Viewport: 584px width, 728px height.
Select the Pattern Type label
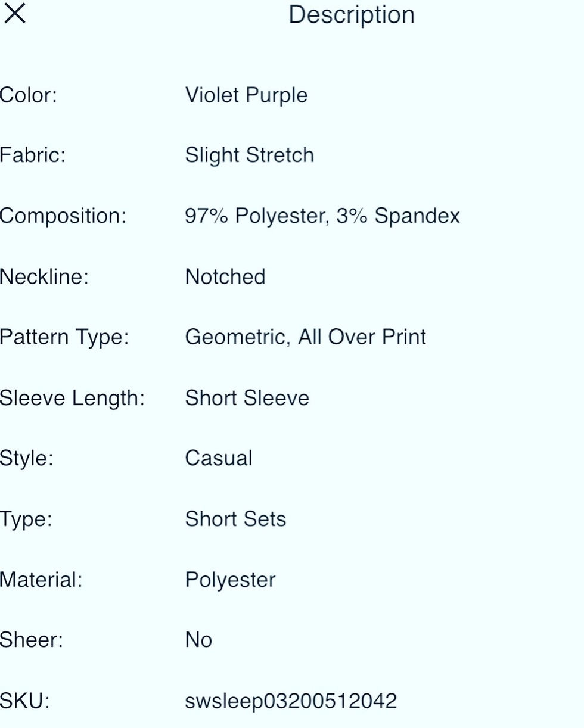63,337
